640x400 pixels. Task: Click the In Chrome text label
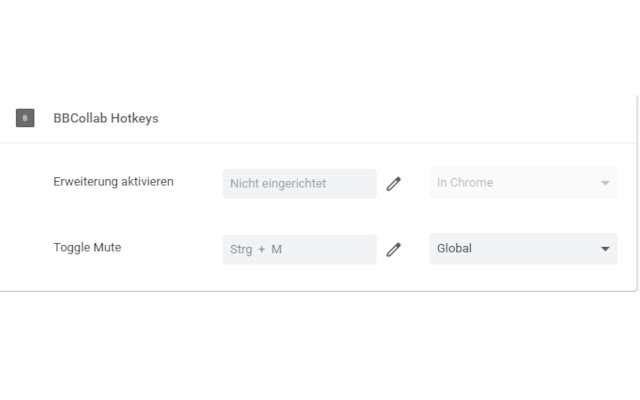[x=465, y=183]
